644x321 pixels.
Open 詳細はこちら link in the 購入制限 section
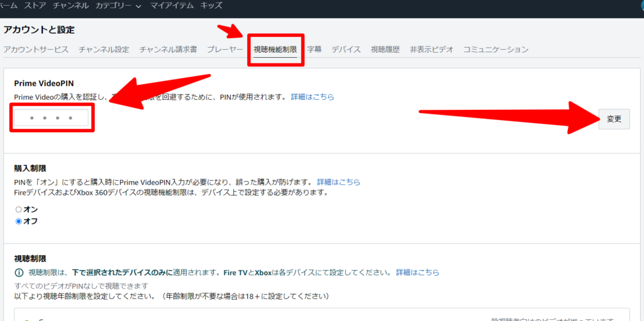point(338,182)
